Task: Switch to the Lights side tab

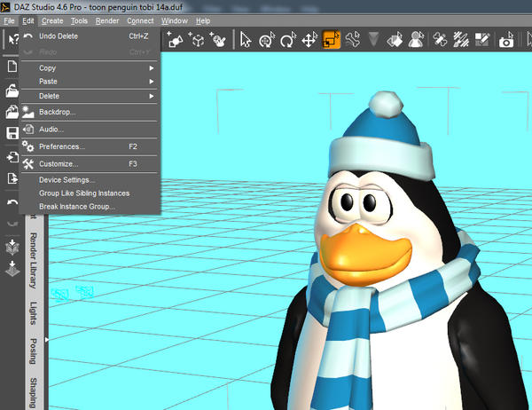Action: (33, 313)
